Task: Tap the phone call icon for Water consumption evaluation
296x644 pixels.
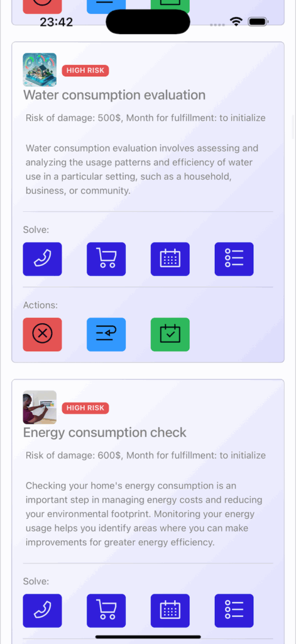Action: click(x=42, y=259)
